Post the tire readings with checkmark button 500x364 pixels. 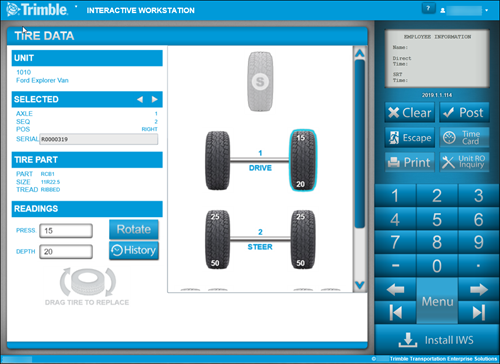click(464, 113)
